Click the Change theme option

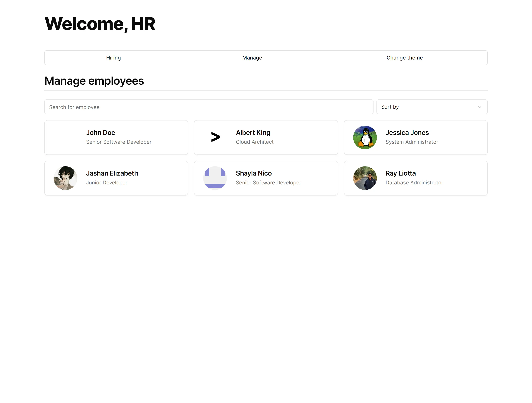(405, 57)
